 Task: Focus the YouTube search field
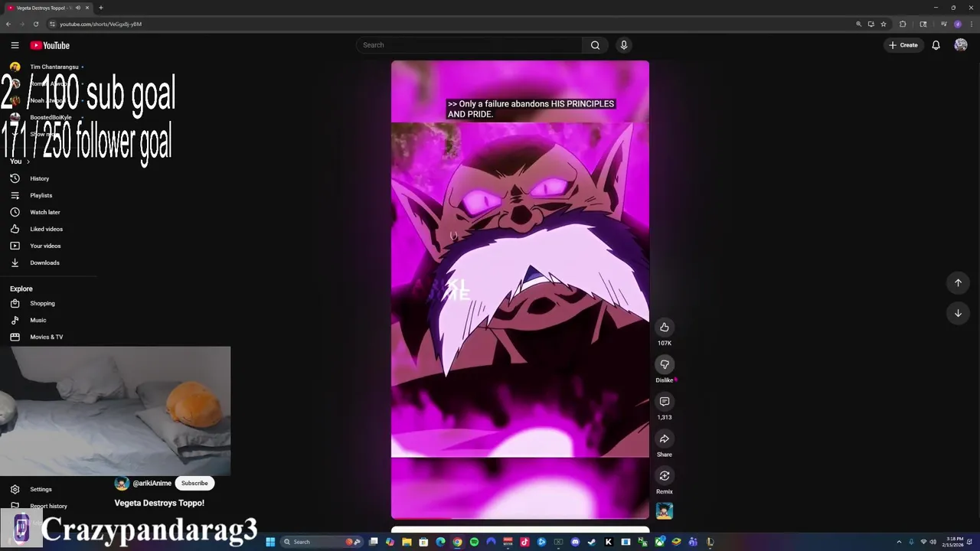pos(469,45)
